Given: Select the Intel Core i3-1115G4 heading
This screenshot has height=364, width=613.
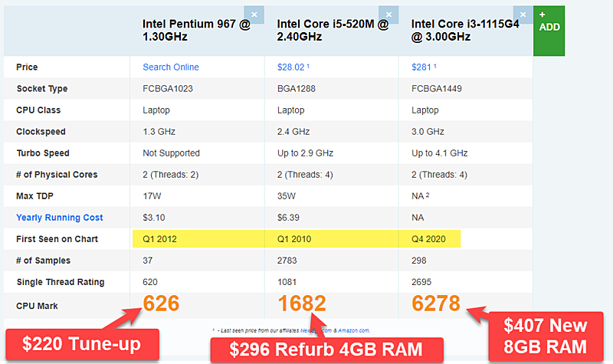Looking at the screenshot, I should click(465, 30).
